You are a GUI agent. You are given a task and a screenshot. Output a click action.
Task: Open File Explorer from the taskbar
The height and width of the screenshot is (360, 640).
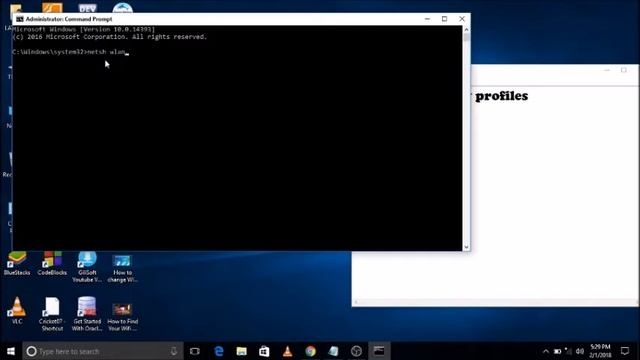coord(242,351)
